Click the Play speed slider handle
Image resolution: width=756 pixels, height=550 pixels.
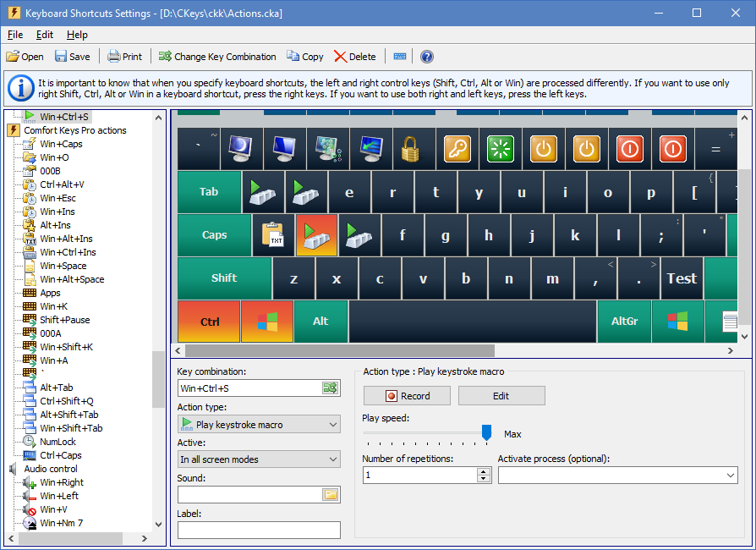click(x=486, y=432)
